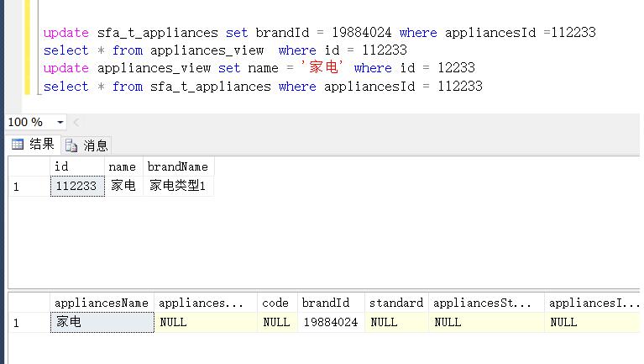Open the 100 % zoom dropdown
Viewport: 644px width, 364px height.
click(60, 123)
